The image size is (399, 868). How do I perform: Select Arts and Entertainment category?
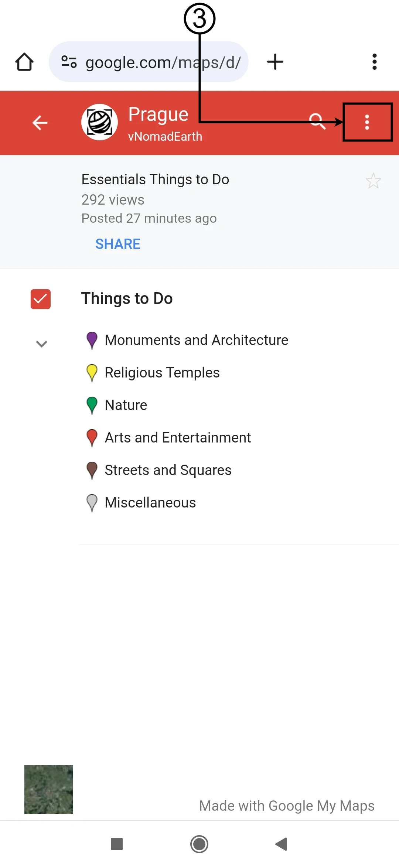click(178, 438)
